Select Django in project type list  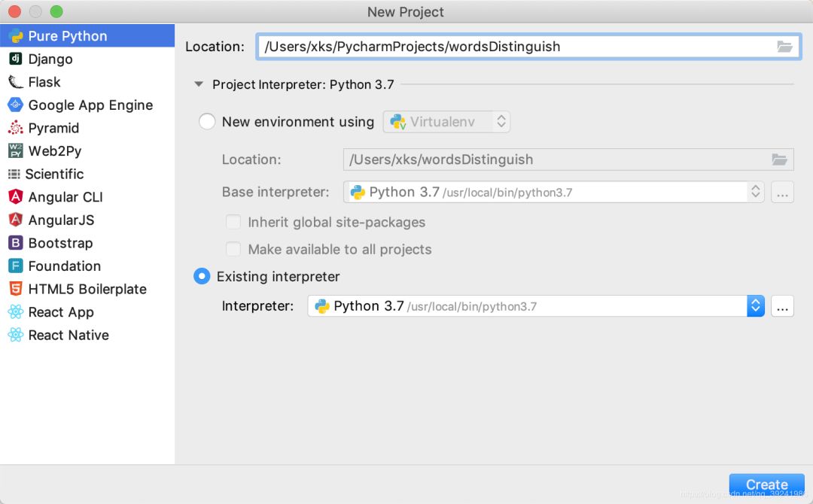coord(87,59)
